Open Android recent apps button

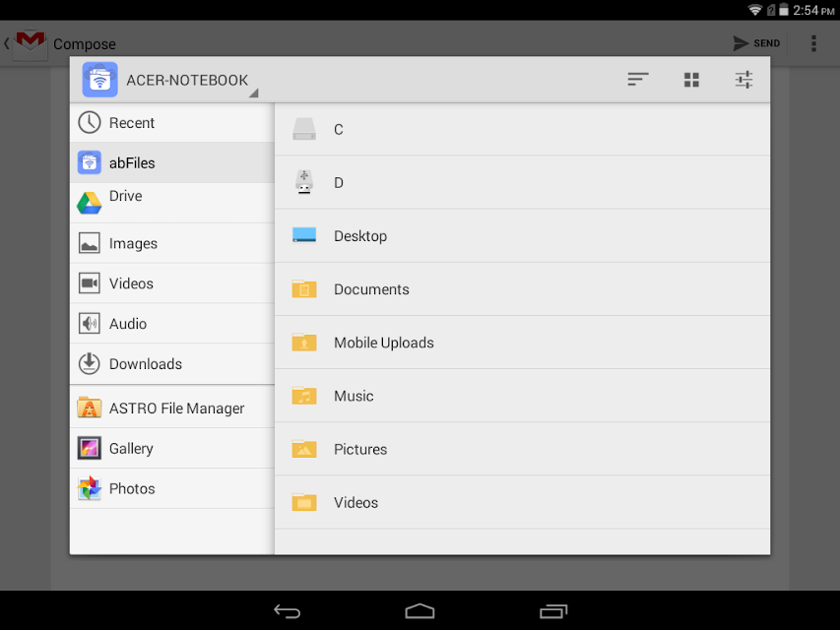[553, 611]
